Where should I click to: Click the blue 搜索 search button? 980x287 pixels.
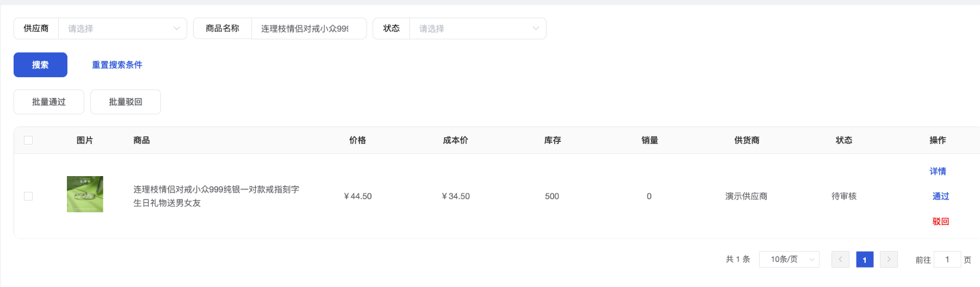click(40, 65)
